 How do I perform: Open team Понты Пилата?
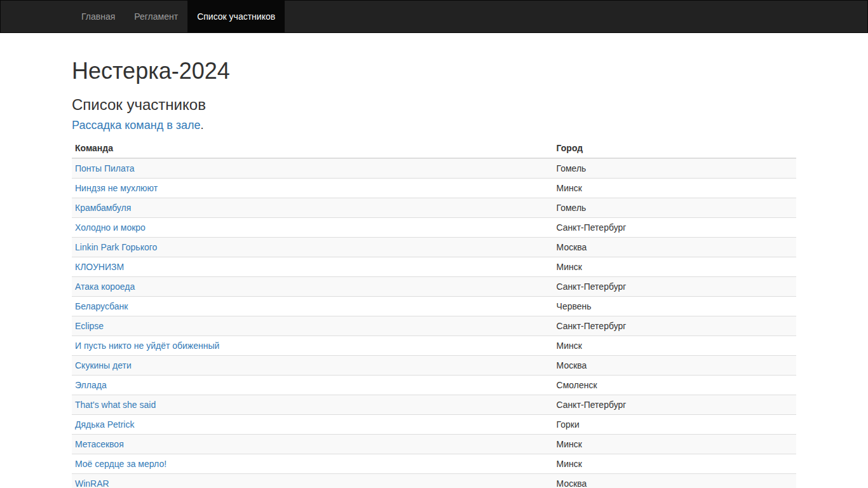[x=105, y=168]
